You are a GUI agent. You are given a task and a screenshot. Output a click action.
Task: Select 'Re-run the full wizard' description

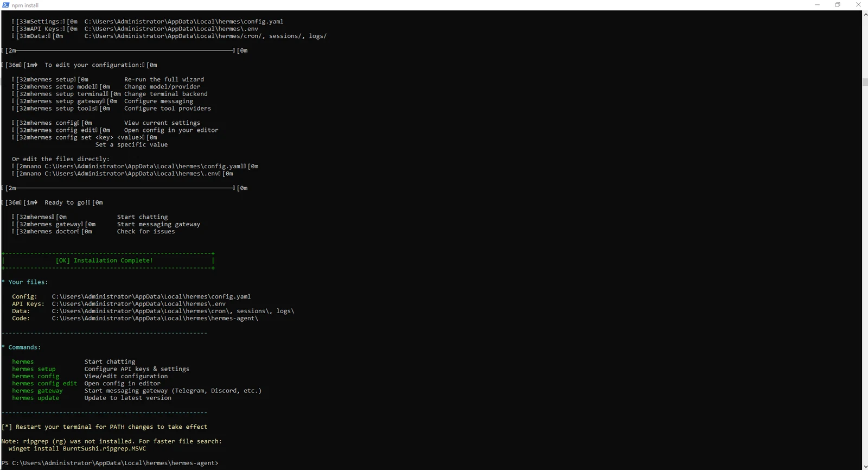click(164, 79)
